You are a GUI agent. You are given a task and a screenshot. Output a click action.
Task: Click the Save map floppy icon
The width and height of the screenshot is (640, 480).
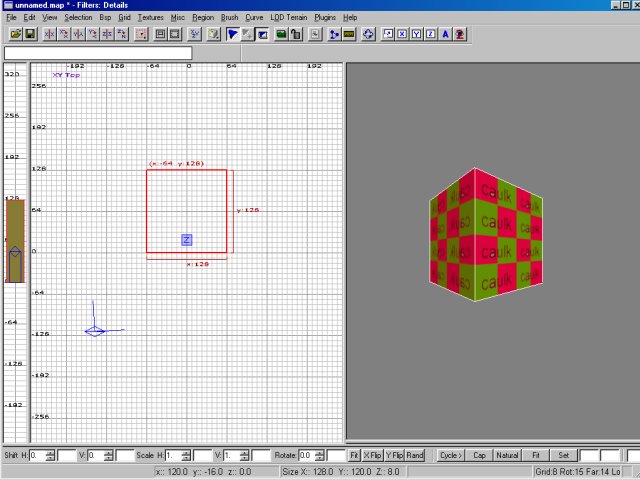click(30, 34)
